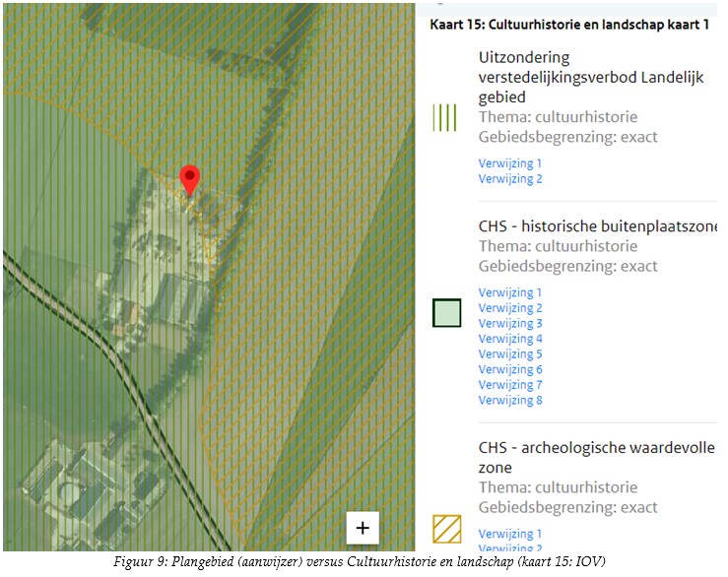Open Verwijzing 4 under historische buitenplaatszone
This screenshot has height=577, width=728.
click(x=510, y=339)
